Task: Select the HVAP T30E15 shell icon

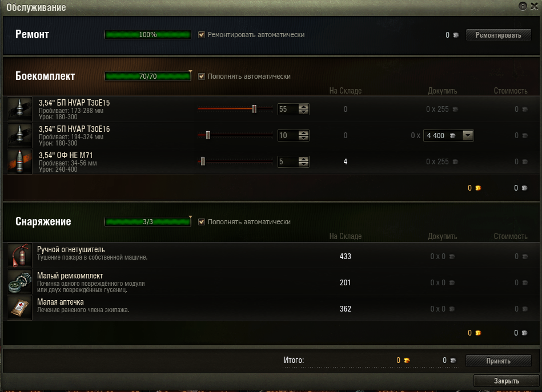Action: pos(19,109)
